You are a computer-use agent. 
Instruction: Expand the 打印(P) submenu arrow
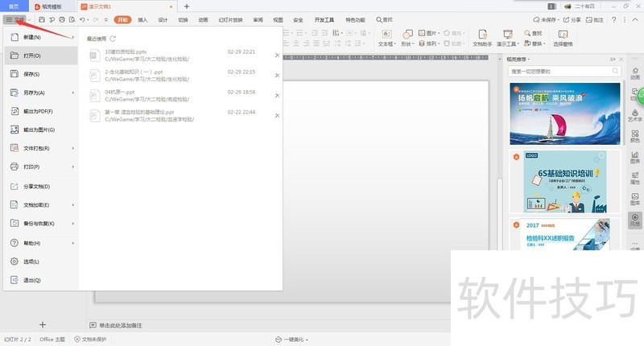pyautogui.click(x=73, y=167)
